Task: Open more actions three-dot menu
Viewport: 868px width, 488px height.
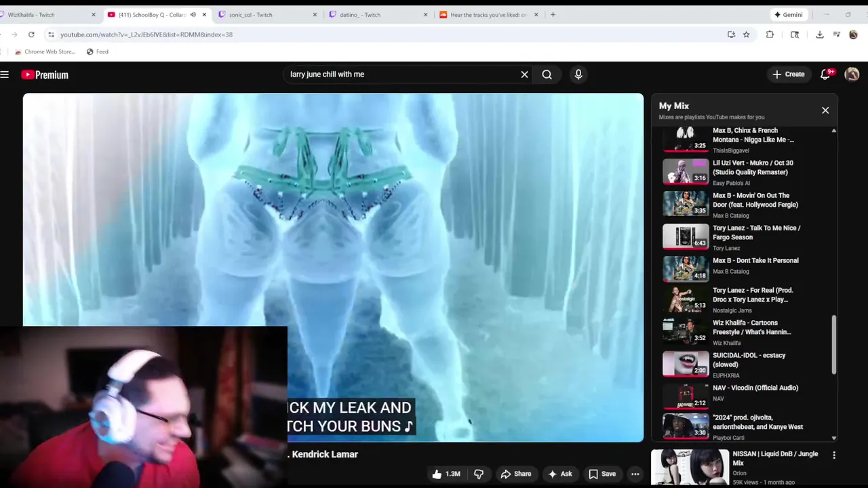Action: (635, 474)
